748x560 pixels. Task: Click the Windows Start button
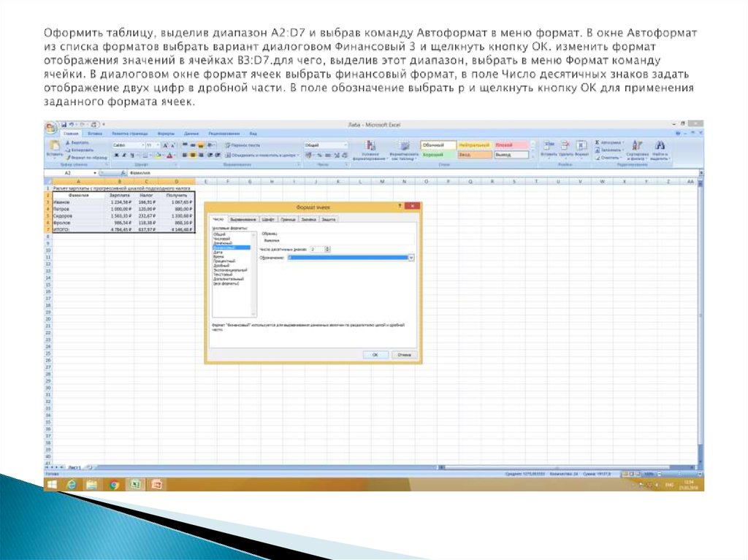coord(52,485)
